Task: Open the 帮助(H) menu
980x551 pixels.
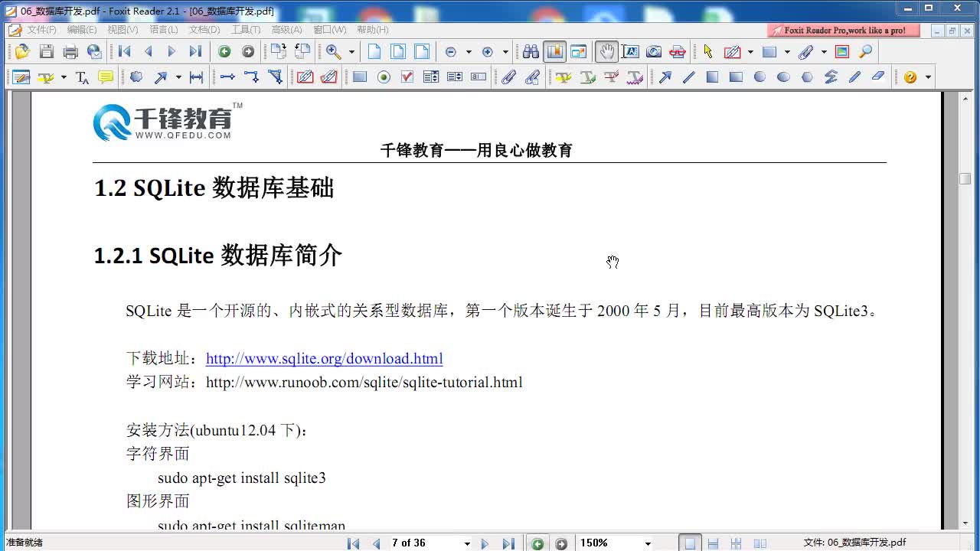Action: 373,30
